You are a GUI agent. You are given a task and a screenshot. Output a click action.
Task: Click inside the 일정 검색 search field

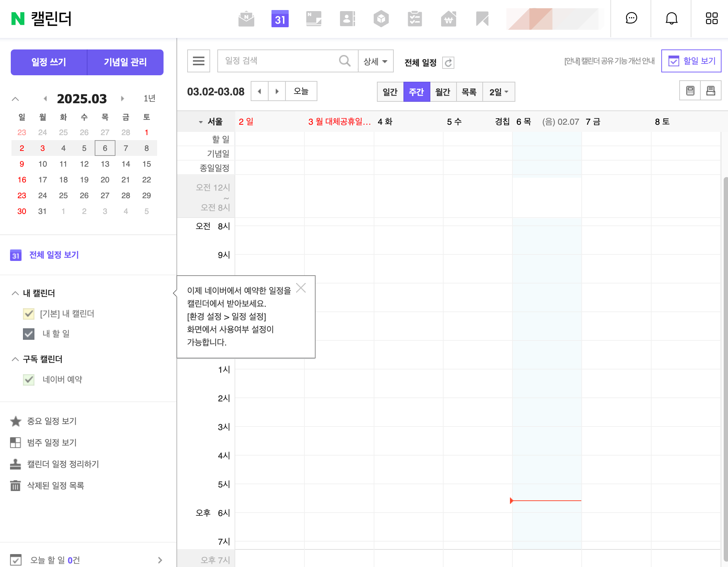click(280, 61)
